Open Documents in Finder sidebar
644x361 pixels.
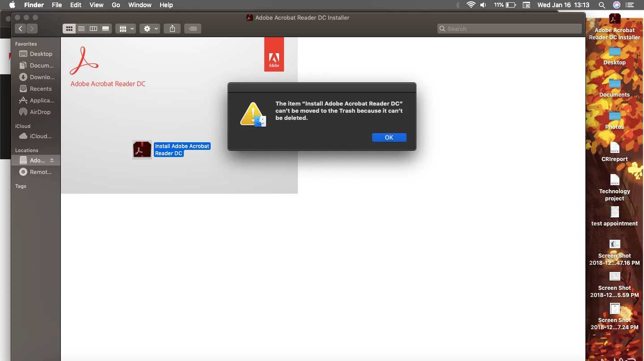coord(36,65)
